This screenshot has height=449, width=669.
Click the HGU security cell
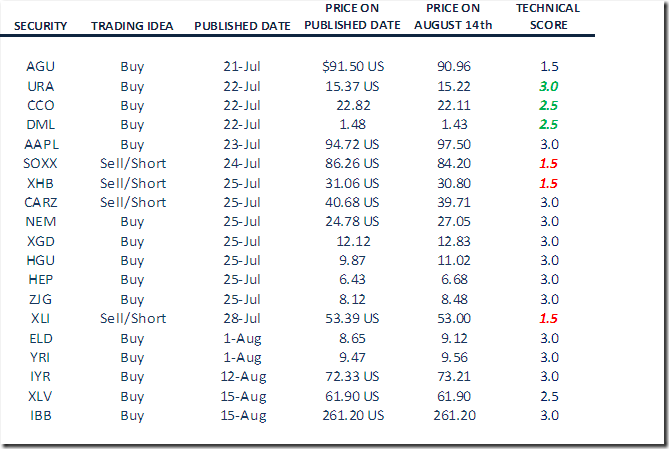(x=41, y=260)
